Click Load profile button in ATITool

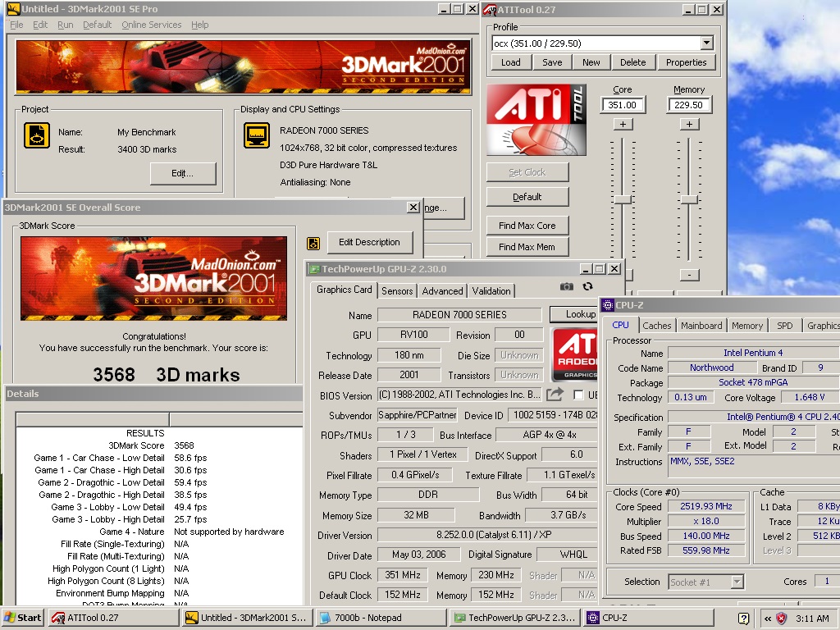click(510, 62)
